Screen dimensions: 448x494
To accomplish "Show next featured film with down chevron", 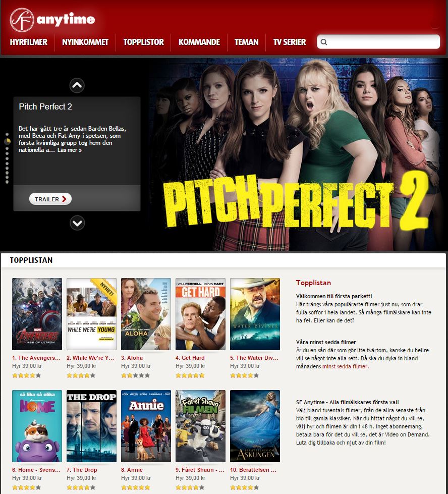I will (77, 223).
